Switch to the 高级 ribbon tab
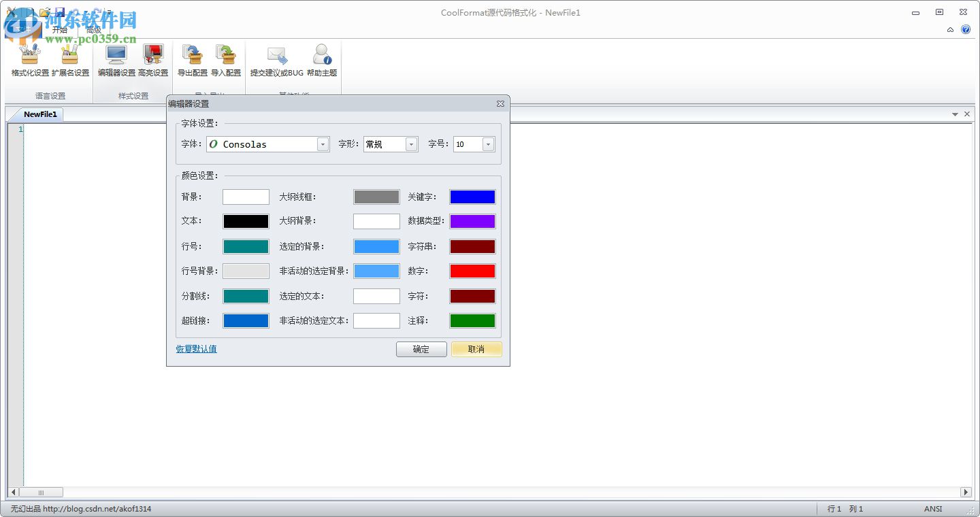This screenshot has height=517, width=980. click(93, 29)
